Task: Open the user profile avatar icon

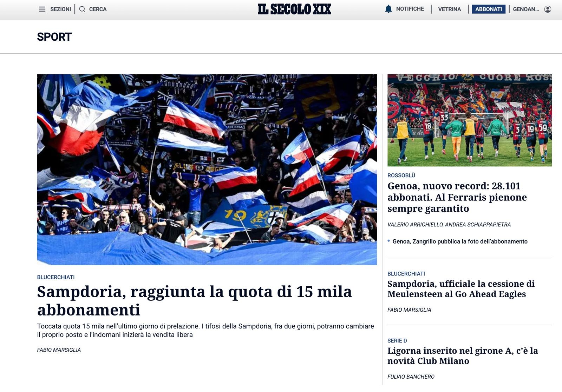Action: [x=548, y=9]
